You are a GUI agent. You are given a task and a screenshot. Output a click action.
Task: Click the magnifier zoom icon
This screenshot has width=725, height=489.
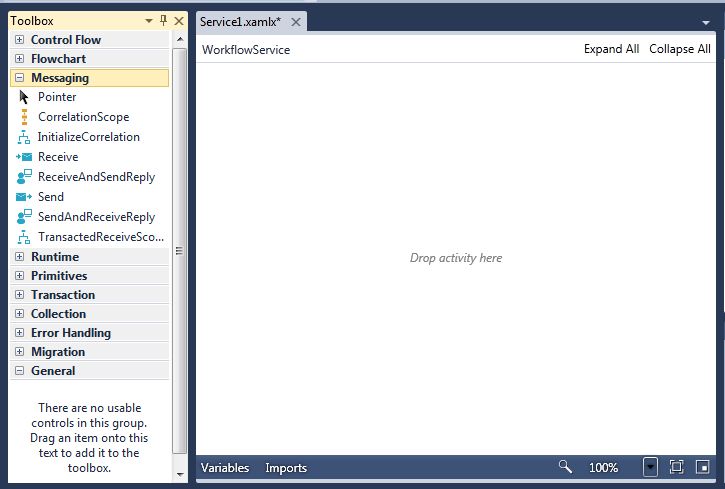[x=565, y=467]
